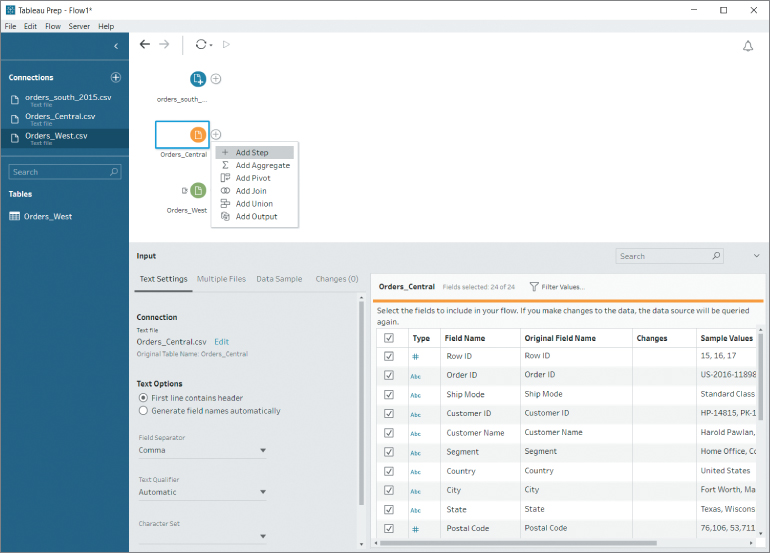The width and height of the screenshot is (770, 553).
Task: Choose Add Aggregate from the context menu
Action: [x=255, y=166]
